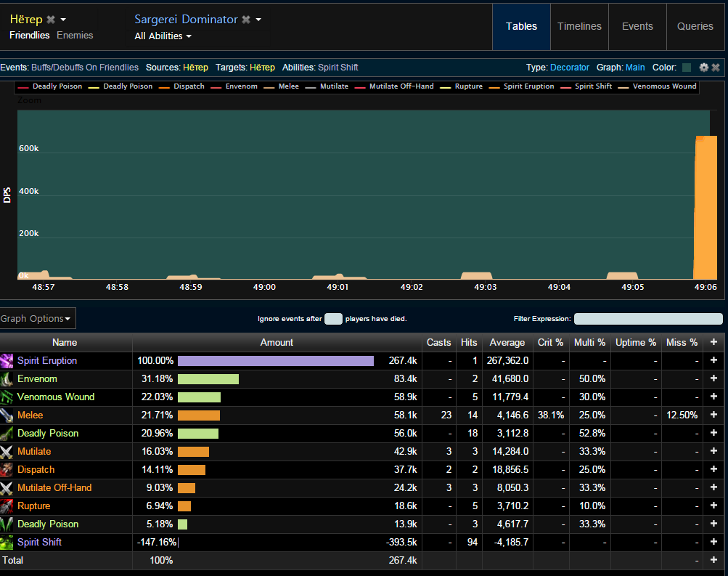
Task: Expand the Spirit Shift row details
Action: pyautogui.click(x=713, y=542)
